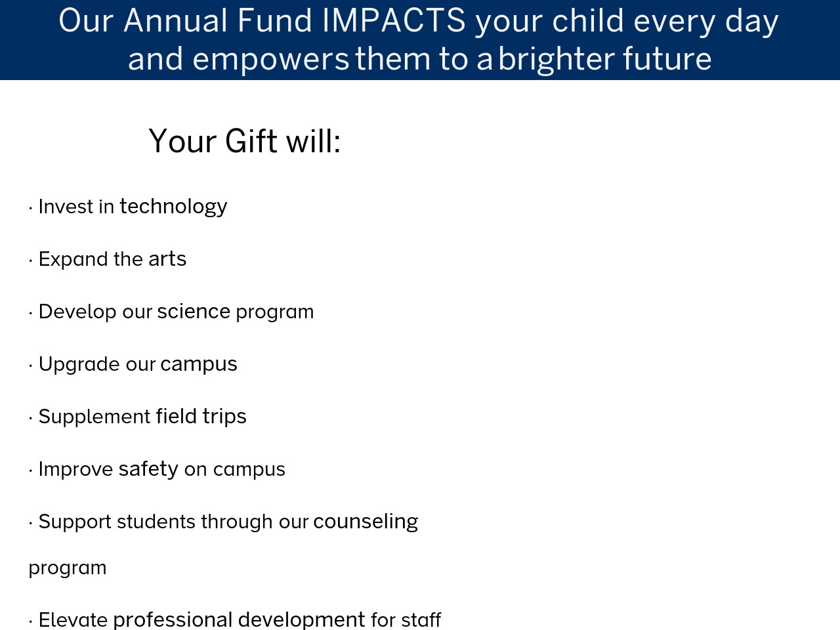840x630 pixels.
Task: Click "and empowers them" banner line
Action: coord(420,59)
